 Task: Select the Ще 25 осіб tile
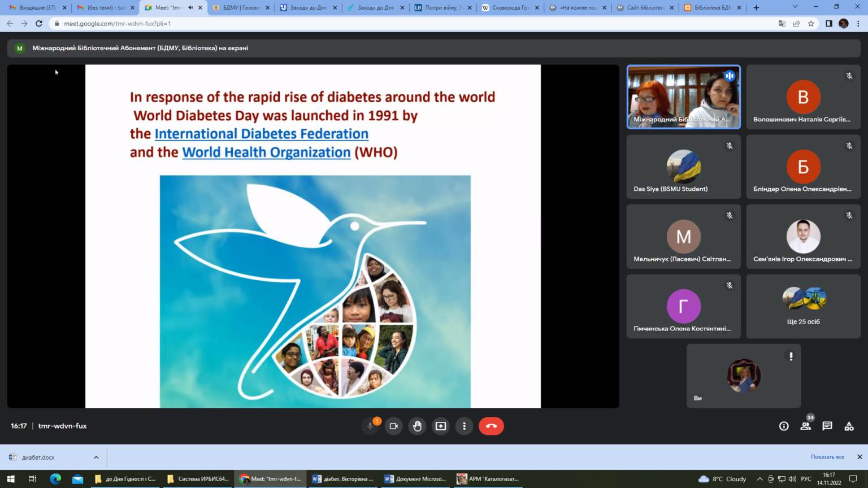click(803, 307)
